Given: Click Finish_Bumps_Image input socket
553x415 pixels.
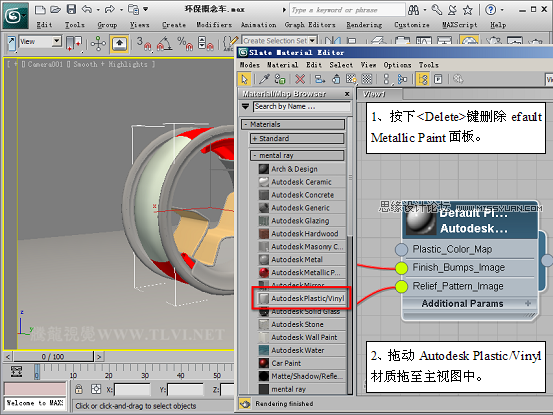Looking at the screenshot, I should tap(401, 268).
